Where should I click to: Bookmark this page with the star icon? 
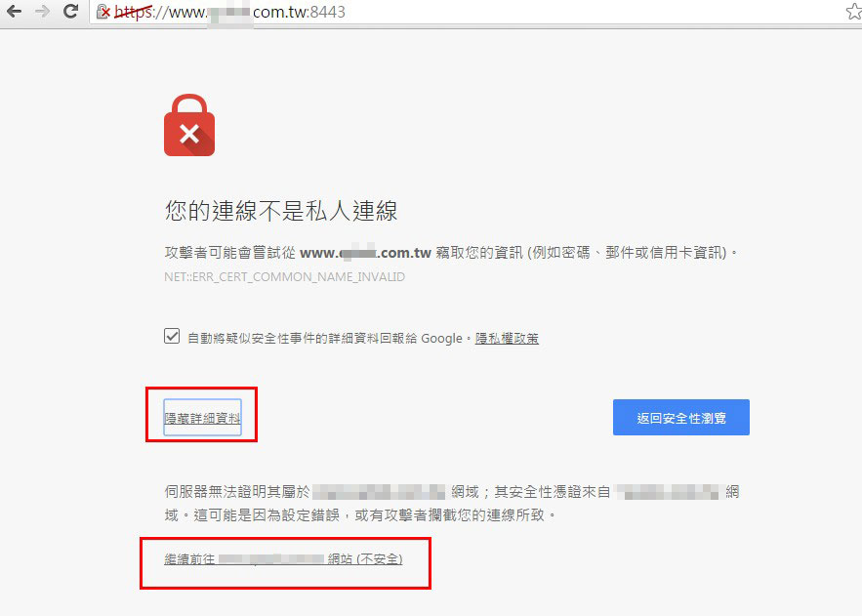(854, 12)
